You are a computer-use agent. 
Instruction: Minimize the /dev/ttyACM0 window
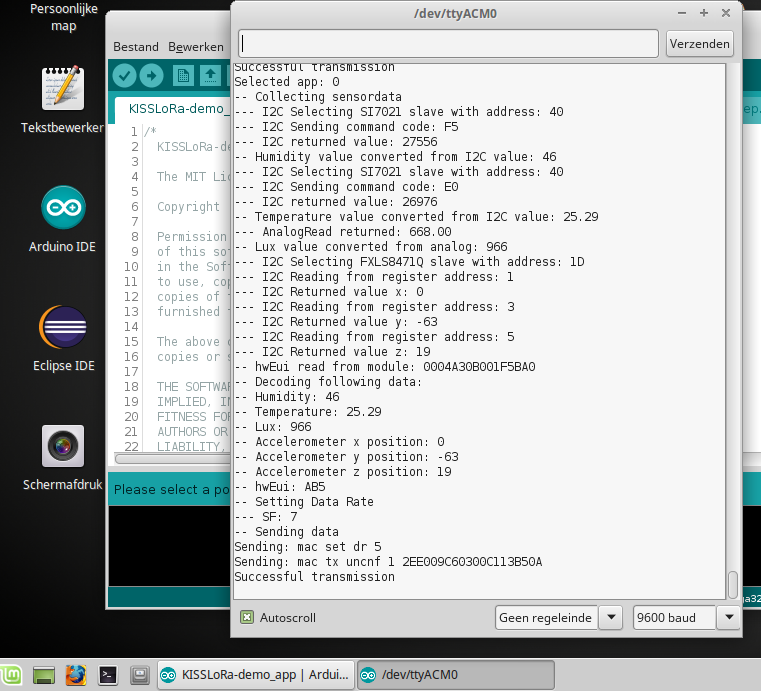(682, 13)
